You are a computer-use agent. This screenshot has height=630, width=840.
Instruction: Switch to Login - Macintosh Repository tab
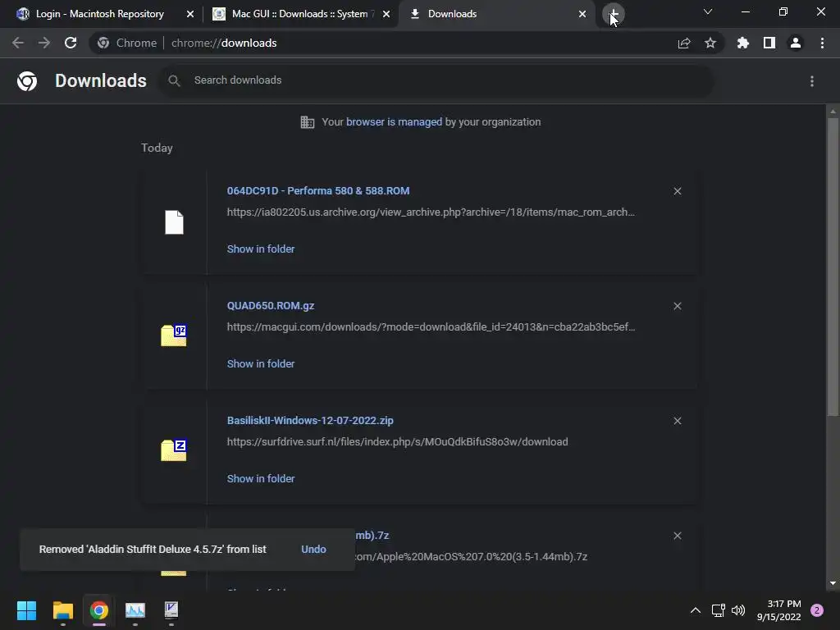(x=100, y=14)
